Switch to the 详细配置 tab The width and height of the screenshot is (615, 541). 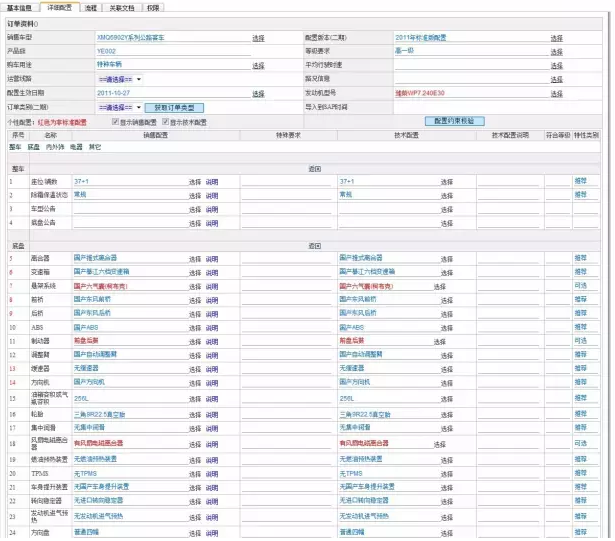[60, 7]
